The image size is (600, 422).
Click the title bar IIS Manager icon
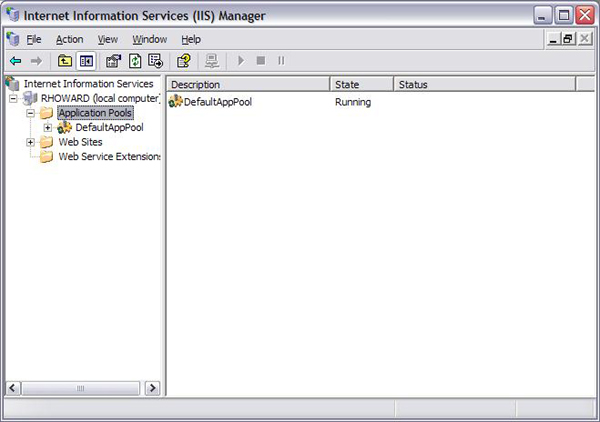point(12,15)
